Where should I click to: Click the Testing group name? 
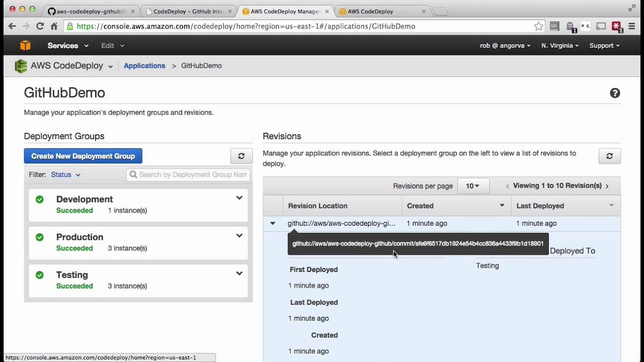72,275
